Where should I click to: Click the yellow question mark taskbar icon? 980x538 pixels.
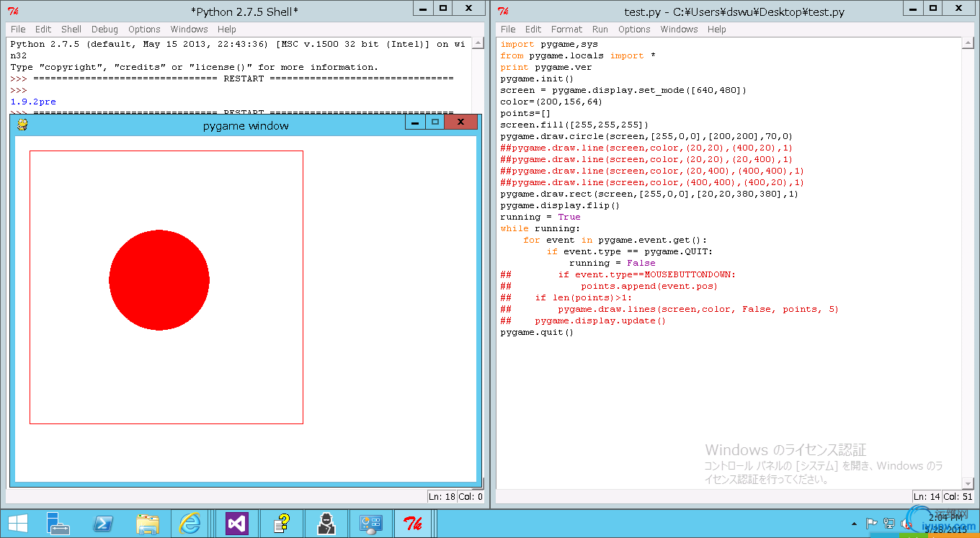point(281,524)
